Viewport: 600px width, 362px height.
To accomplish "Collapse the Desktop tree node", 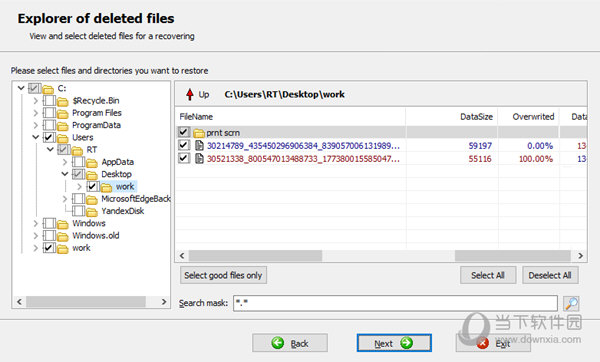I will (65, 174).
